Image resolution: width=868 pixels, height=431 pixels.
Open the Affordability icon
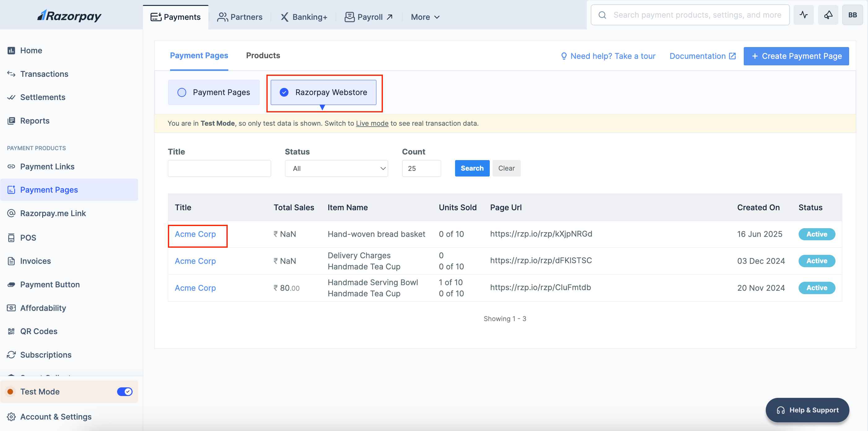11,308
